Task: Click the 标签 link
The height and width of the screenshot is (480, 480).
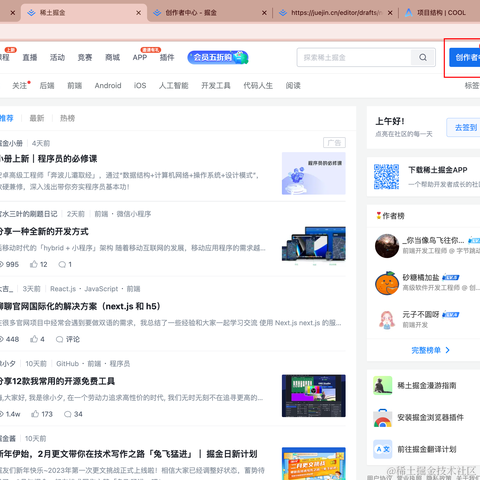Action: point(472,86)
